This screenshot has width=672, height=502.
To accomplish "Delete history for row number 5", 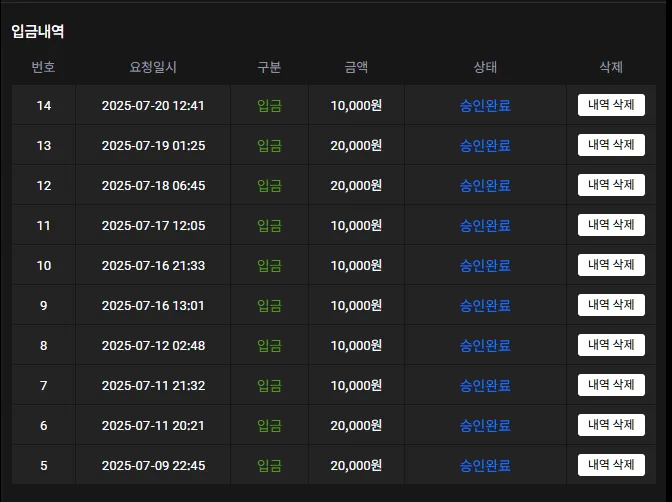I will pos(611,465).
